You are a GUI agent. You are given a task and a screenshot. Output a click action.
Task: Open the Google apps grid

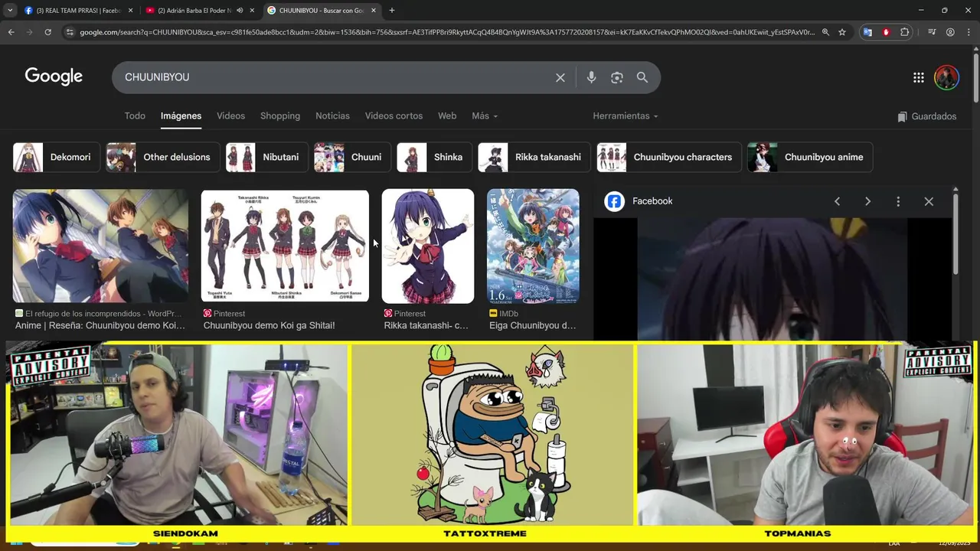(919, 77)
